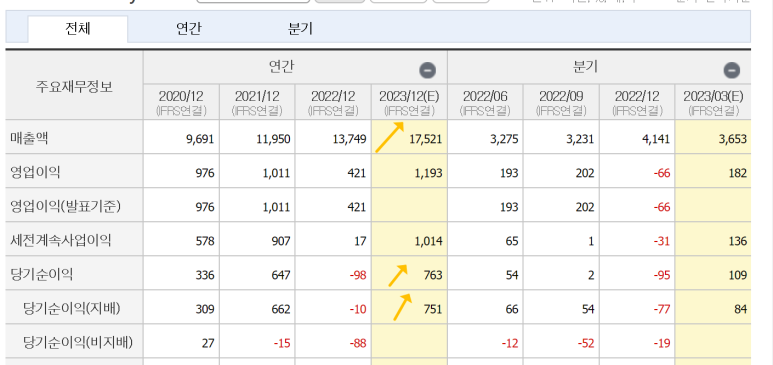Image resolution: width=773 pixels, height=365 pixels.
Task: Click the 영업이익(발표기준) row label
Action: click(65, 207)
